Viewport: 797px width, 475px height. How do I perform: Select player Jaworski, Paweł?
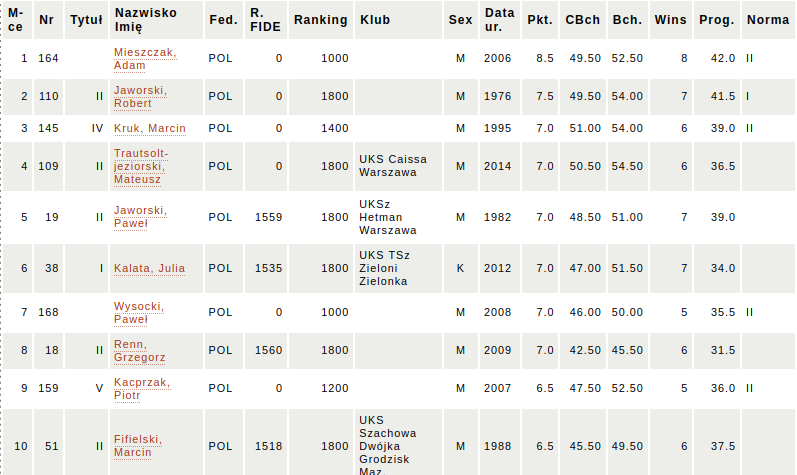[140, 217]
